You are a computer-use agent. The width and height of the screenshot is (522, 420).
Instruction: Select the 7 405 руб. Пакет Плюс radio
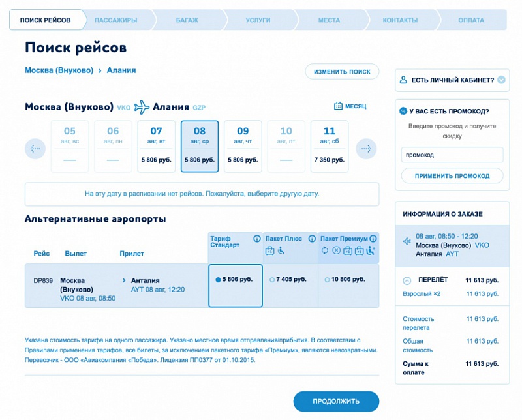pos(272,280)
